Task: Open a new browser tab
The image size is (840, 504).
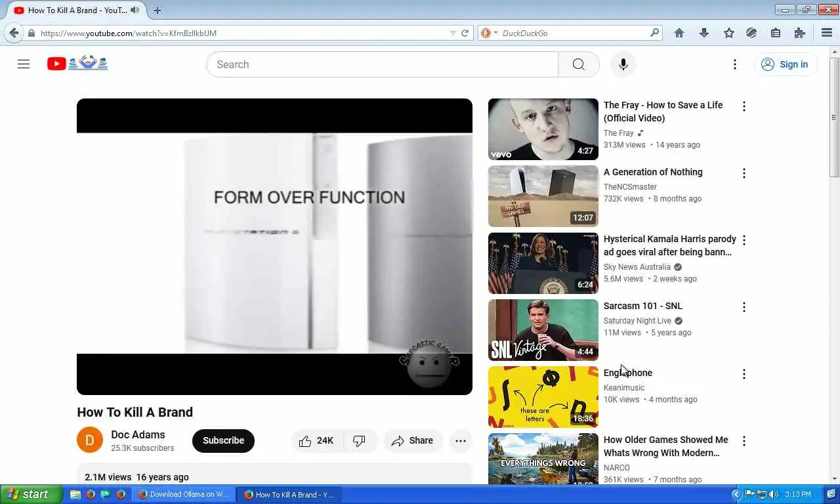Action: point(157,10)
